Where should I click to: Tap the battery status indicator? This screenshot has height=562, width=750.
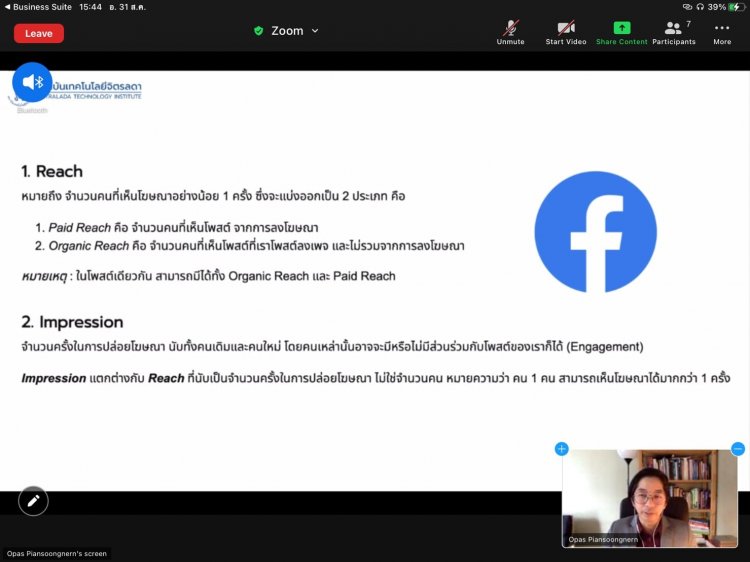click(736, 7)
